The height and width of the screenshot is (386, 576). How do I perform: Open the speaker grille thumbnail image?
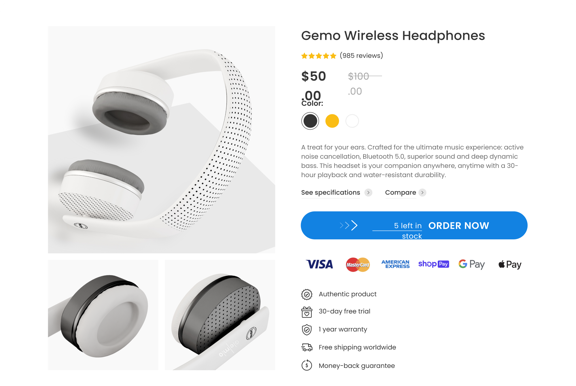pyautogui.click(x=220, y=315)
